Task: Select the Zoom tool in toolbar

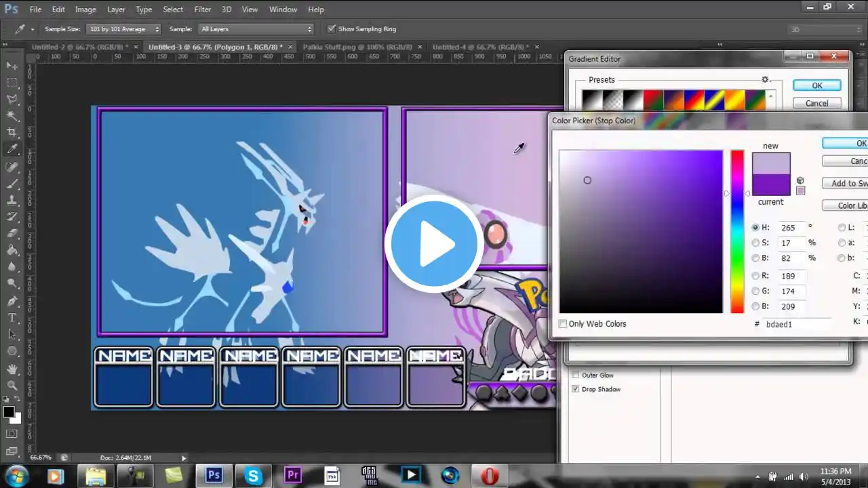Action: click(12, 386)
